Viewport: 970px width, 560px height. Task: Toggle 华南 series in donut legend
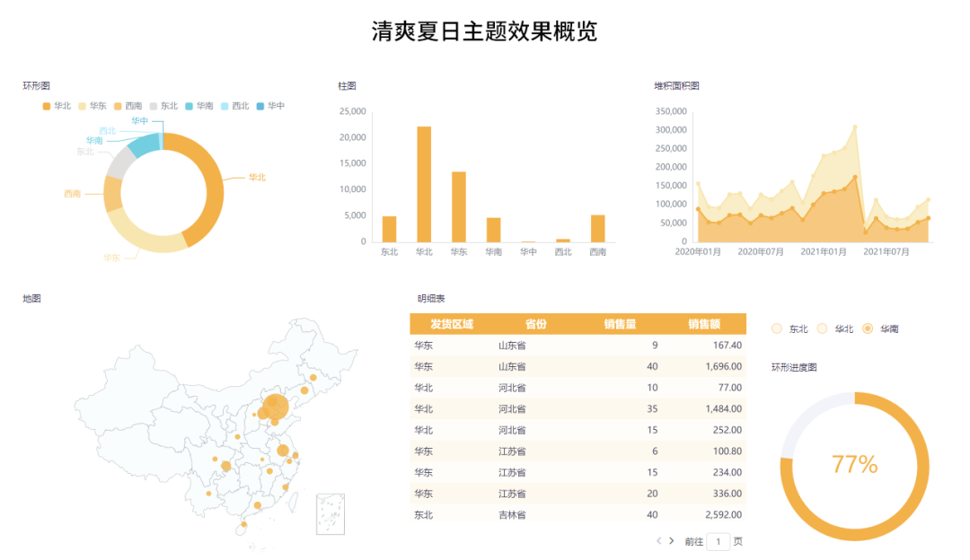[x=199, y=106]
